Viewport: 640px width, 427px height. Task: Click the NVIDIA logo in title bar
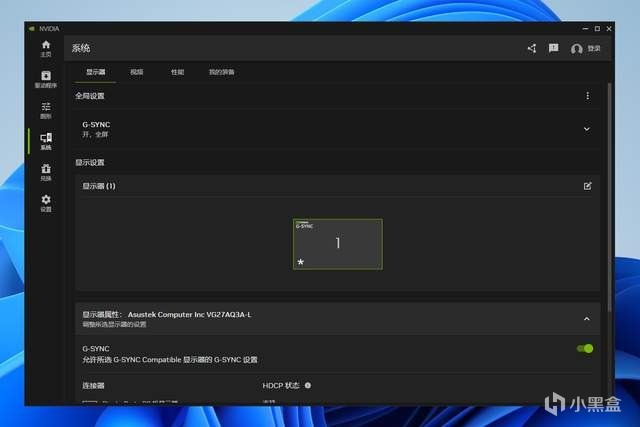[x=32, y=29]
